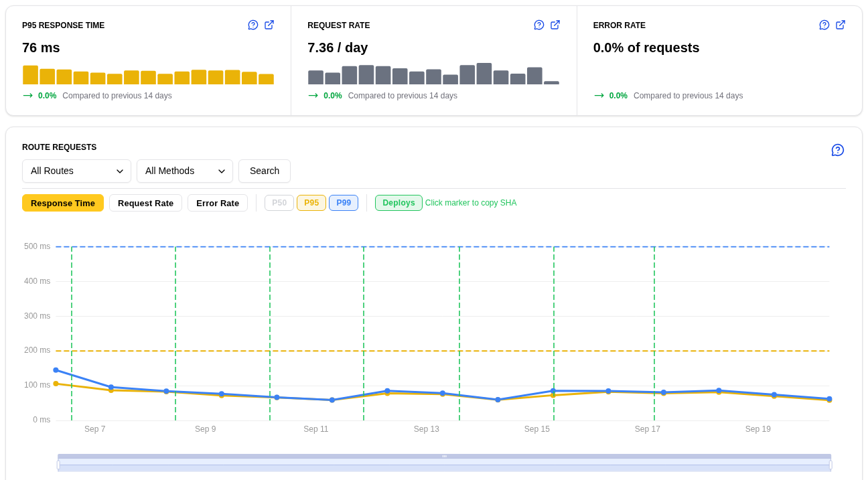
Task: Click the range slider top drag bar
Action: point(444,457)
